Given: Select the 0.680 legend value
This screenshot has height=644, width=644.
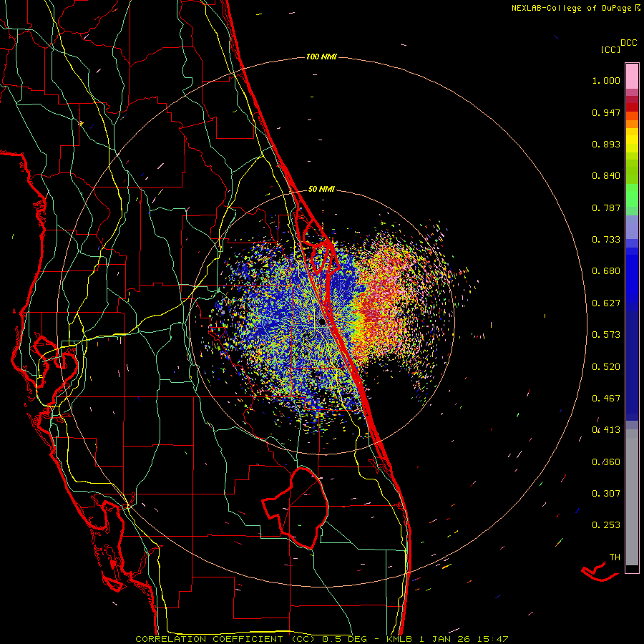Looking at the screenshot, I should click(606, 271).
